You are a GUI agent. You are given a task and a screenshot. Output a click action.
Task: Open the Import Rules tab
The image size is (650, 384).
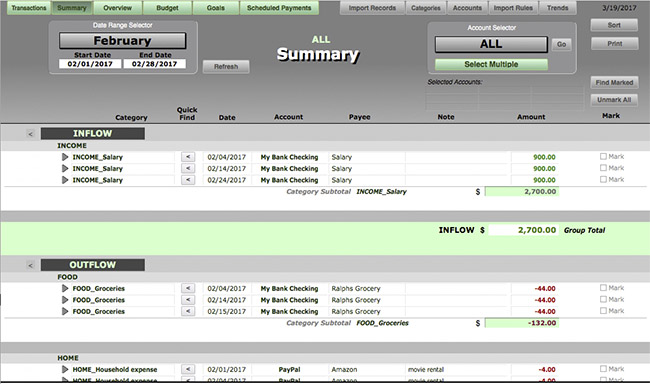513,8
